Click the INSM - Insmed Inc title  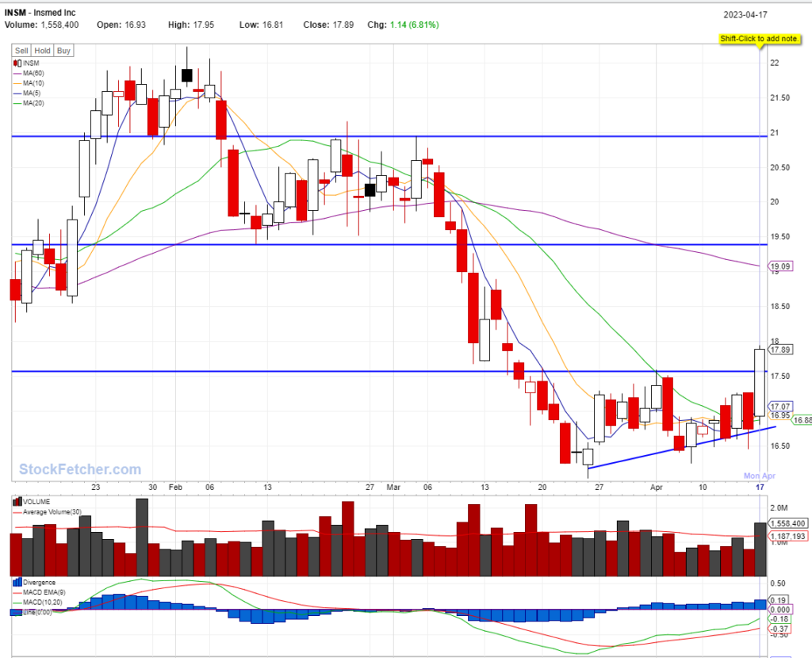point(40,13)
